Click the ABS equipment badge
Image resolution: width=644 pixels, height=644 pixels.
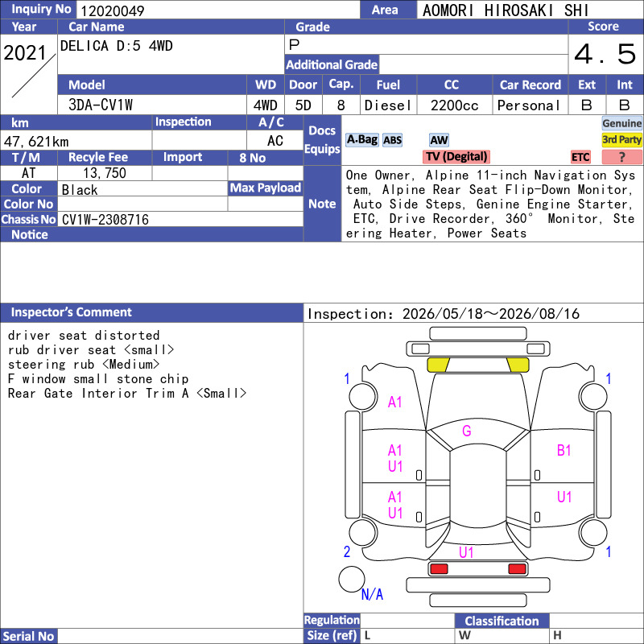point(392,140)
